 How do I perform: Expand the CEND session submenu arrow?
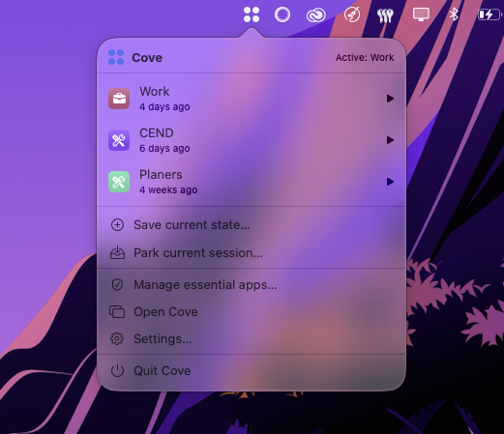coord(390,140)
